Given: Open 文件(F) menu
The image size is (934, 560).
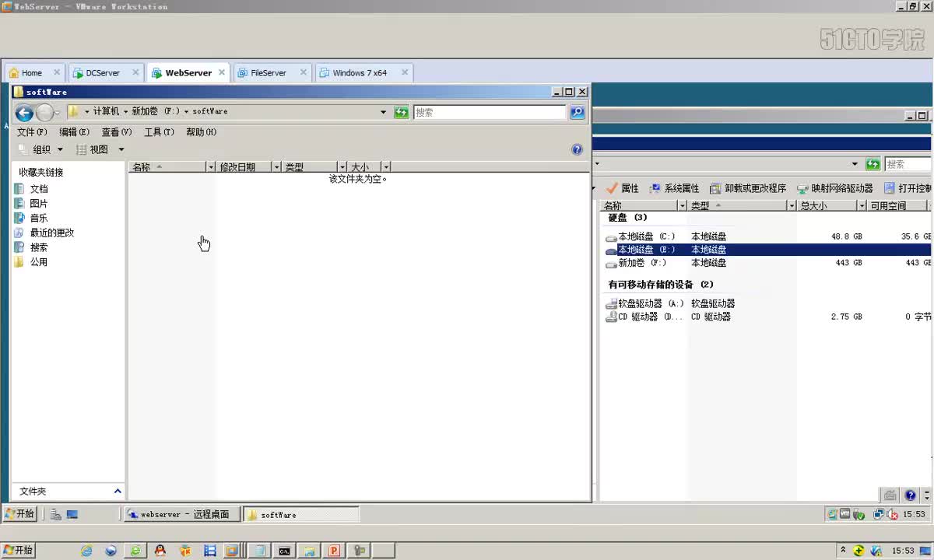Looking at the screenshot, I should click(x=32, y=132).
